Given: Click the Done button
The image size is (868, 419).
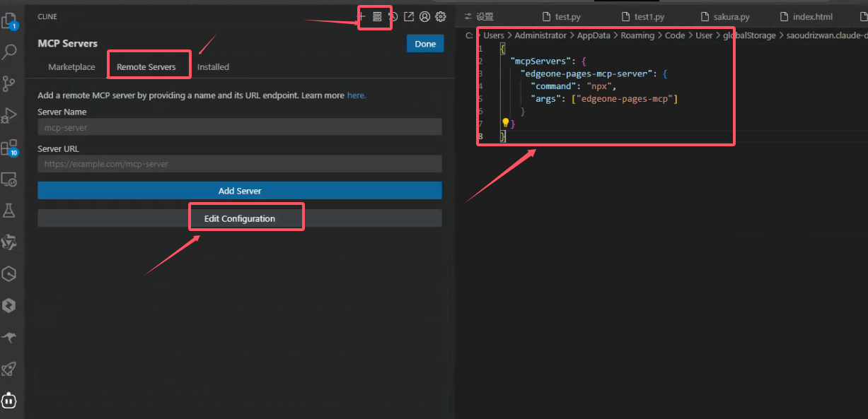Looking at the screenshot, I should pos(425,44).
